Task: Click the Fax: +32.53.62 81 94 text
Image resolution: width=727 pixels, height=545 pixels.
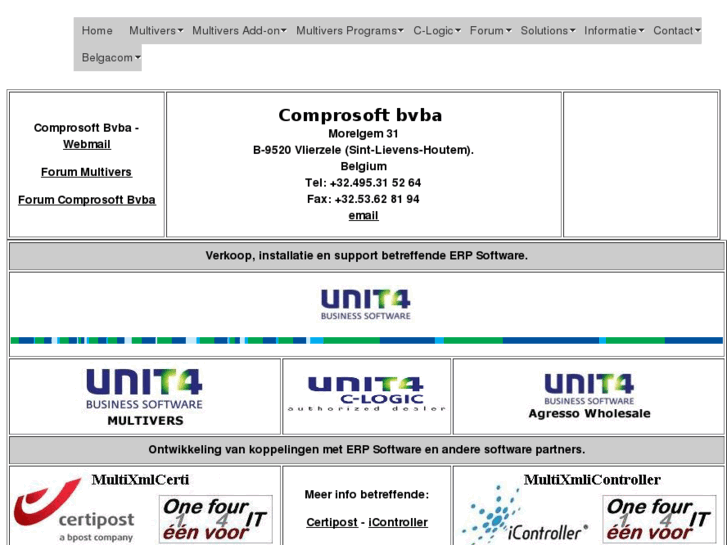Action: 363,199
